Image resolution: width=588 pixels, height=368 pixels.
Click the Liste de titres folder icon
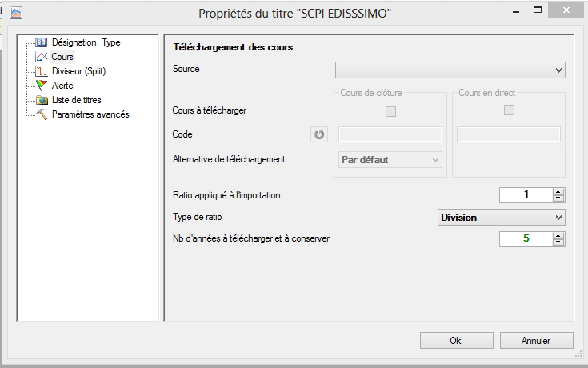(42, 100)
